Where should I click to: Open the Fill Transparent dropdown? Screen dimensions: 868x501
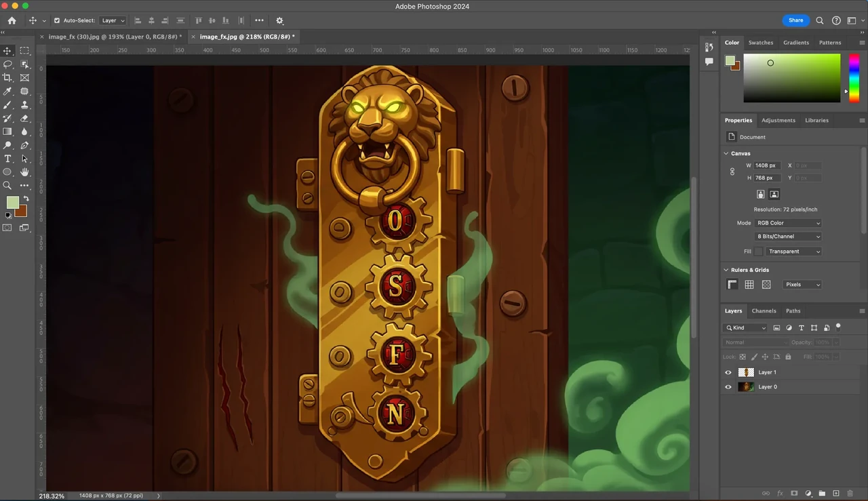pyautogui.click(x=793, y=252)
